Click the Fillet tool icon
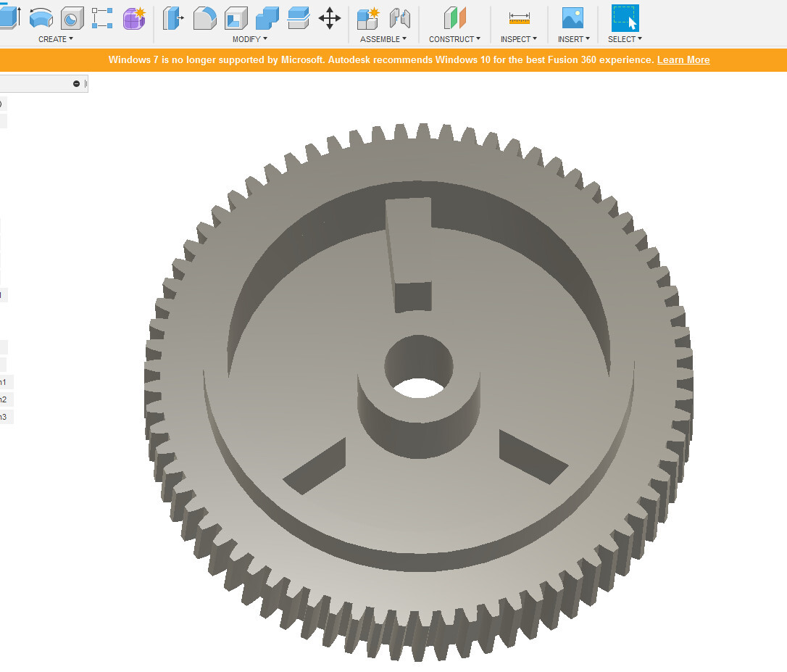This screenshot has width=787, height=672. pos(205,19)
